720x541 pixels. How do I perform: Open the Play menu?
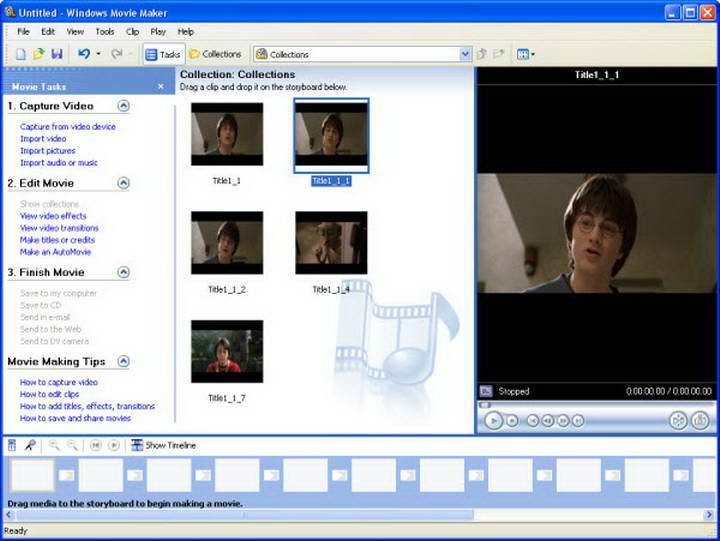pos(158,32)
